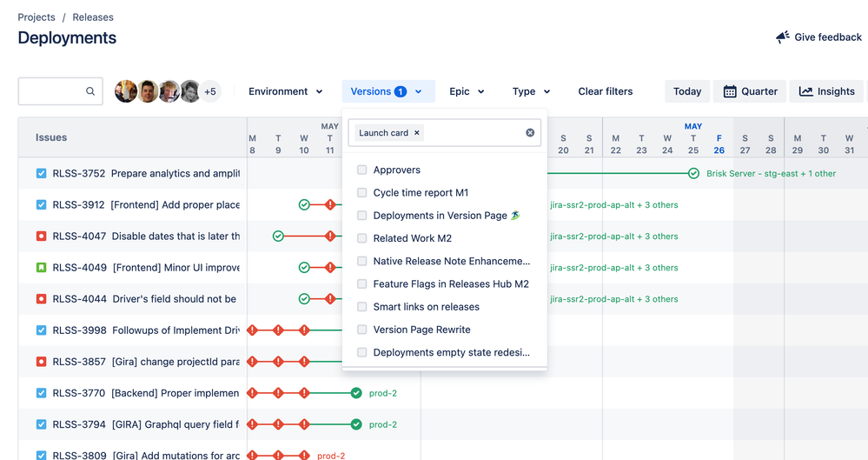This screenshot has width=868, height=460.
Task: Click Brisk Server - stg-east + 1 other label
Action: [772, 173]
